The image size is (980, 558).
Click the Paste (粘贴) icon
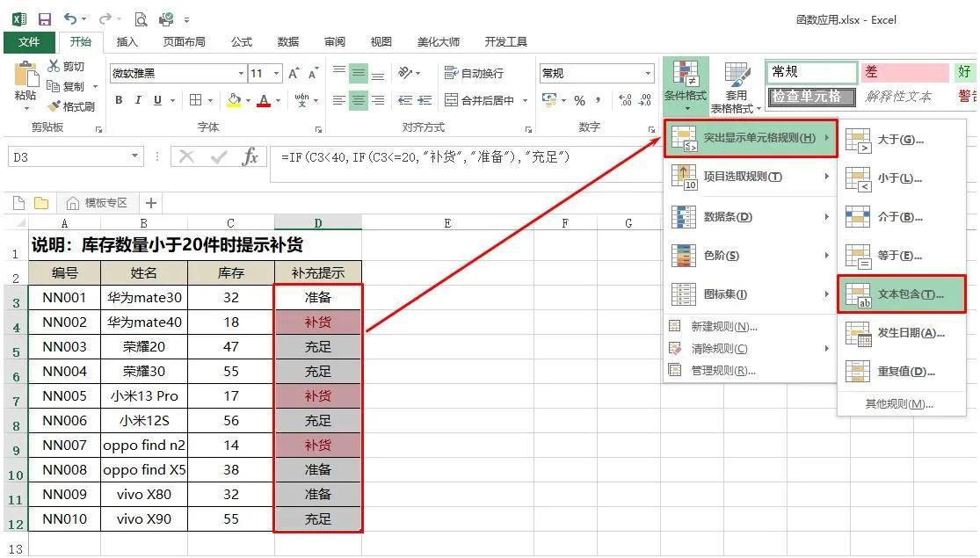[25, 74]
